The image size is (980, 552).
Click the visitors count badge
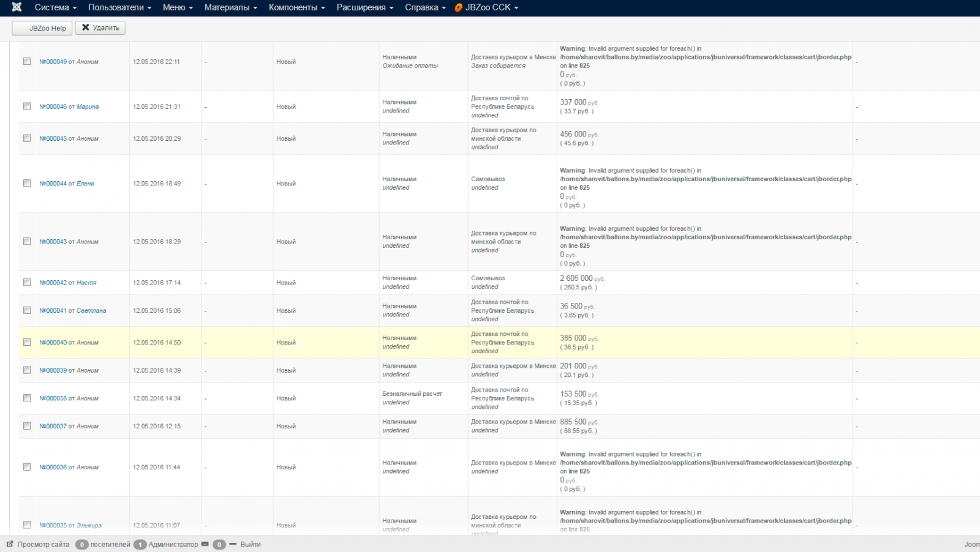pyautogui.click(x=81, y=545)
